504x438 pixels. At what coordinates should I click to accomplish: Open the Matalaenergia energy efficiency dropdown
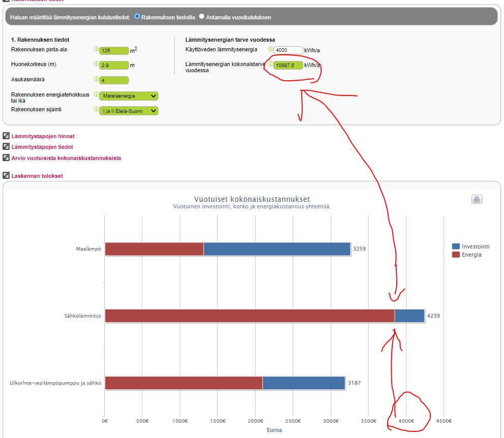pos(129,96)
